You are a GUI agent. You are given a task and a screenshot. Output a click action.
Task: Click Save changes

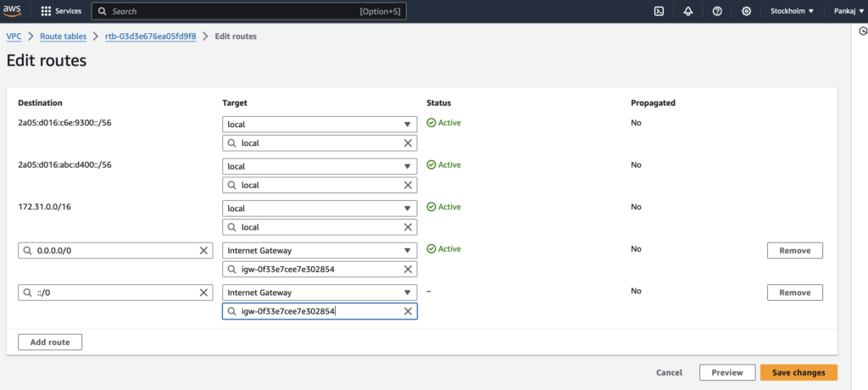[798, 373]
